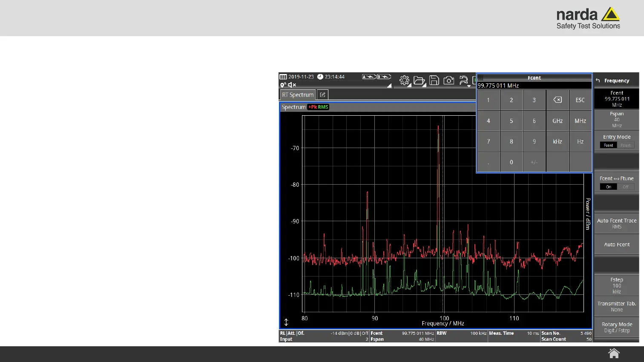Click battery B status indicator

pos(384,77)
